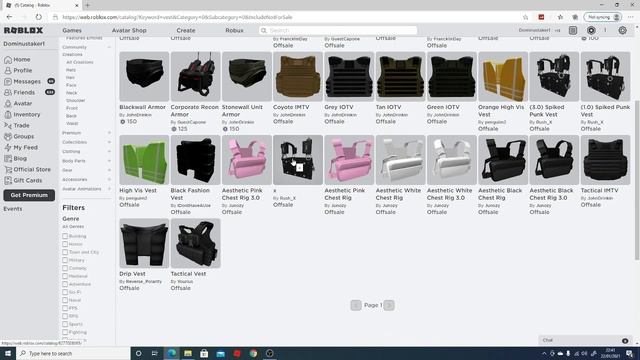The image size is (640, 360).
Task: Open browser collections icon
Action: pos(575,17)
